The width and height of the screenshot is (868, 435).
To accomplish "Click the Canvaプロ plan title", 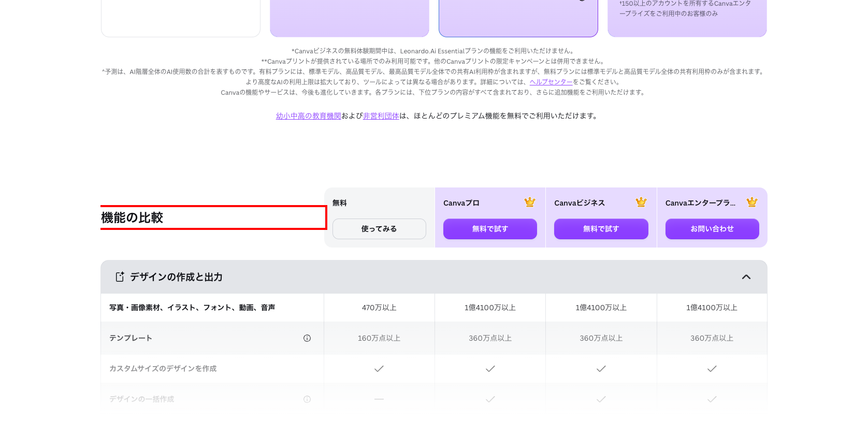I will pos(461,203).
